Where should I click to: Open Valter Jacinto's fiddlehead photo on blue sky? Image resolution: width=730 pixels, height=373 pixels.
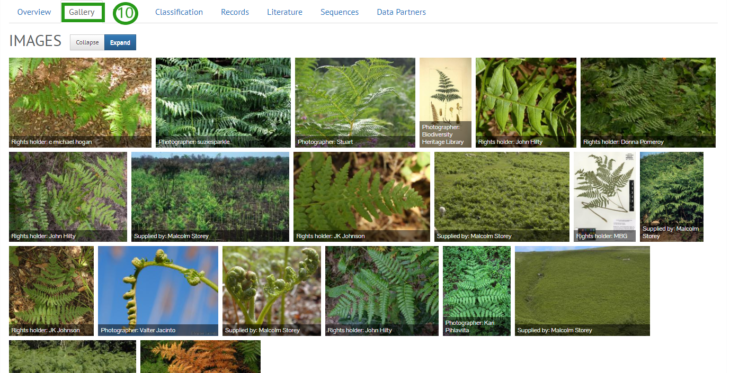point(158,291)
